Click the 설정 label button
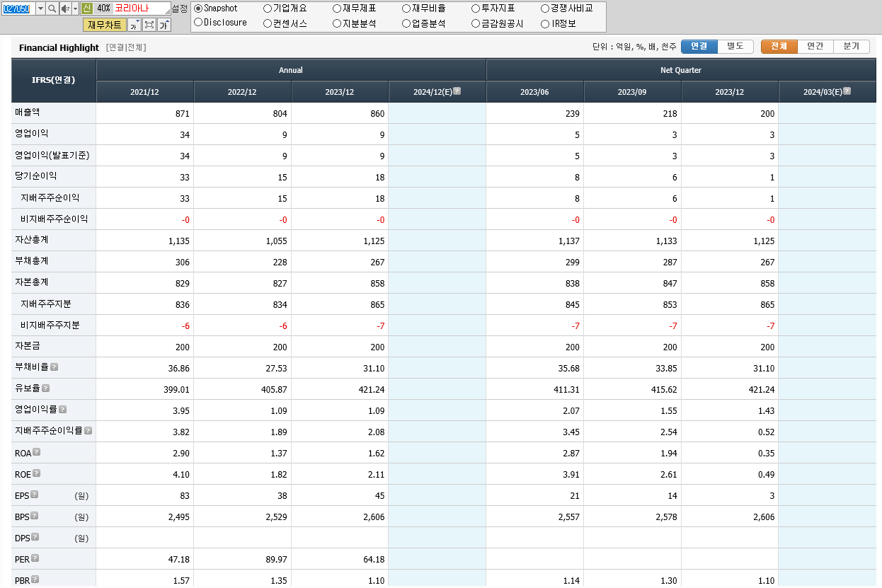882x588 pixels. pyautogui.click(x=180, y=8)
